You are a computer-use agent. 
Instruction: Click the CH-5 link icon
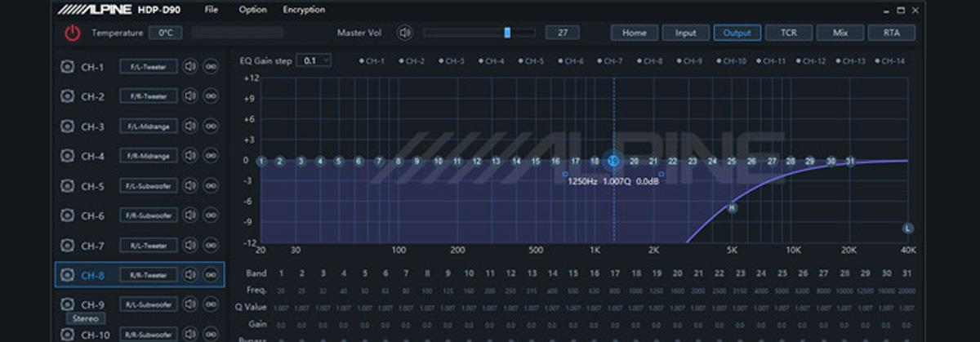pos(211,186)
